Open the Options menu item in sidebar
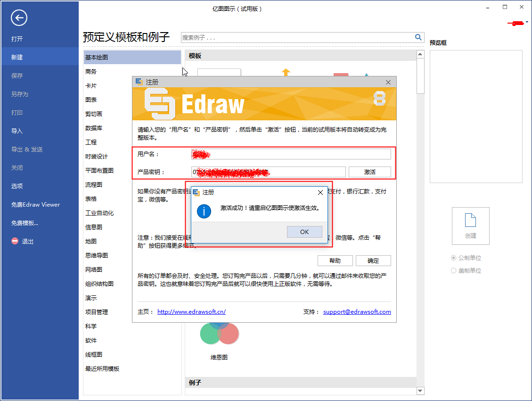 (17, 186)
